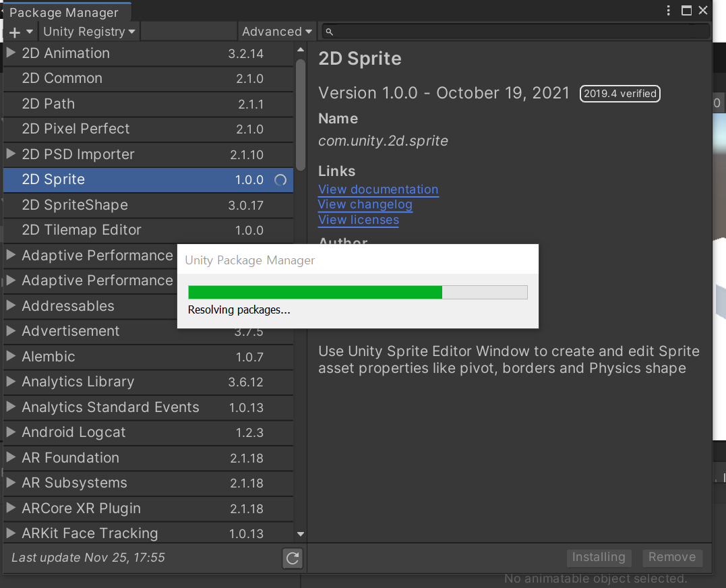Click the 1.0.7 version of Alembic

(x=249, y=357)
